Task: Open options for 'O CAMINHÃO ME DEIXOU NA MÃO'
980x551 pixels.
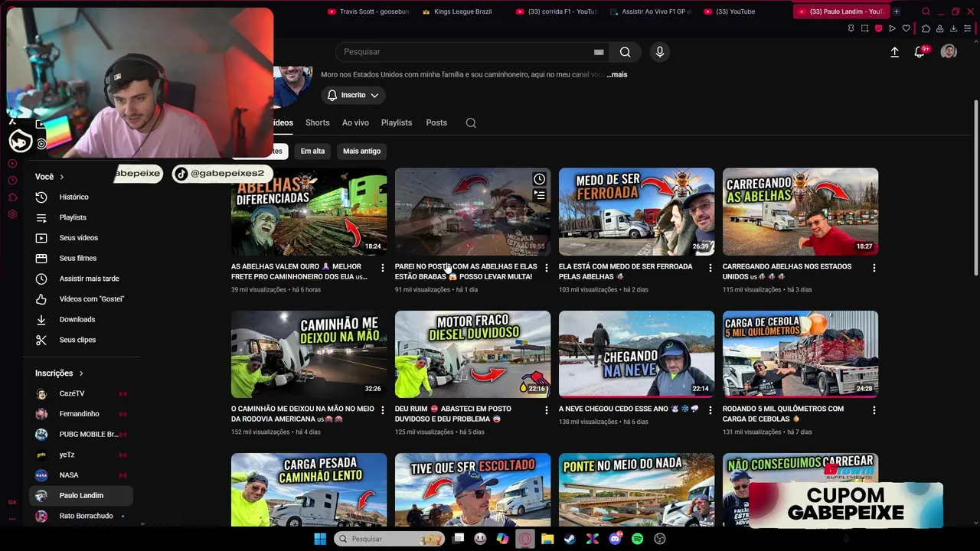Action: [x=383, y=410]
